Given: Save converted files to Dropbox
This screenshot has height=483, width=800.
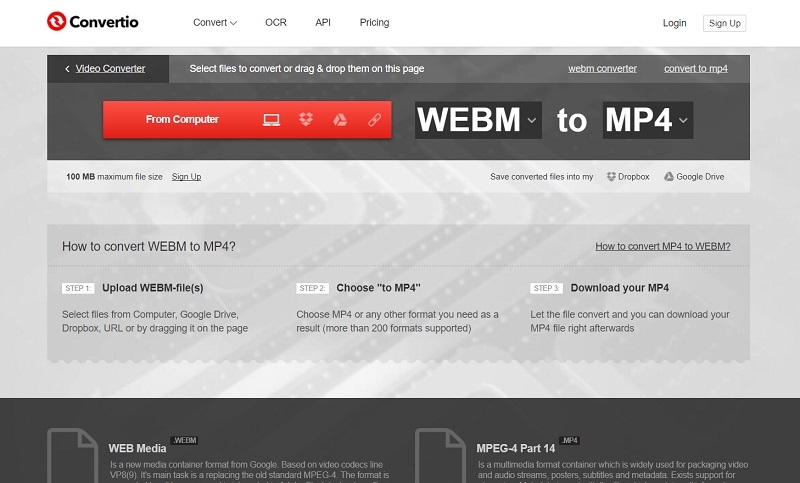Looking at the screenshot, I should pyautogui.click(x=628, y=176).
